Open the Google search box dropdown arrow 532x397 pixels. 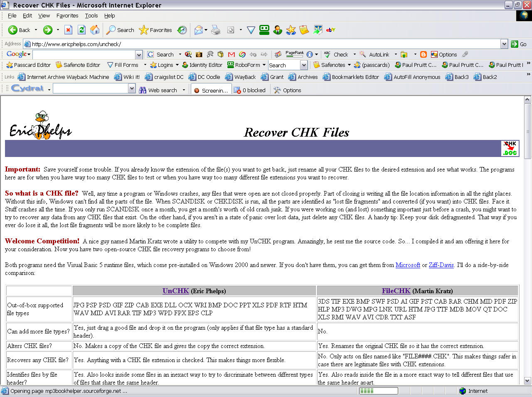coord(139,54)
